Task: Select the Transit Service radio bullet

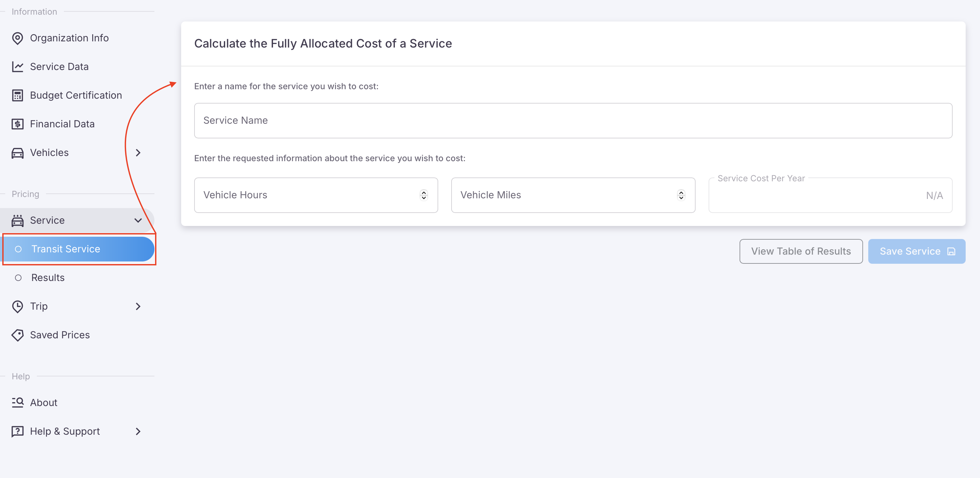Action: tap(18, 249)
